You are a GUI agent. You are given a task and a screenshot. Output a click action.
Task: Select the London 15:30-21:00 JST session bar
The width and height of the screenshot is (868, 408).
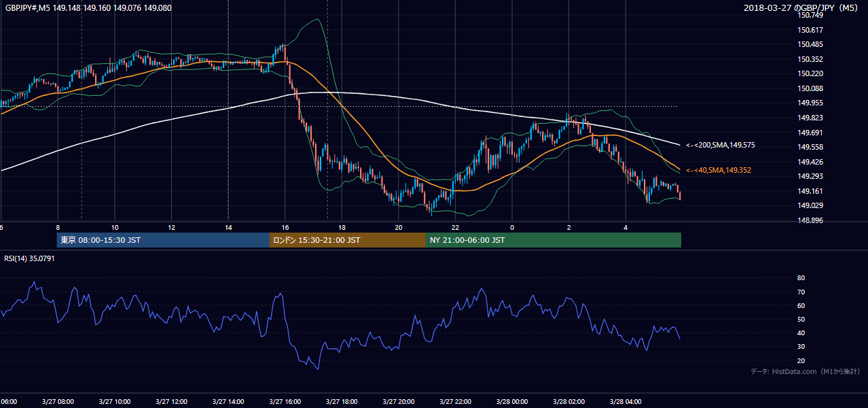point(348,240)
